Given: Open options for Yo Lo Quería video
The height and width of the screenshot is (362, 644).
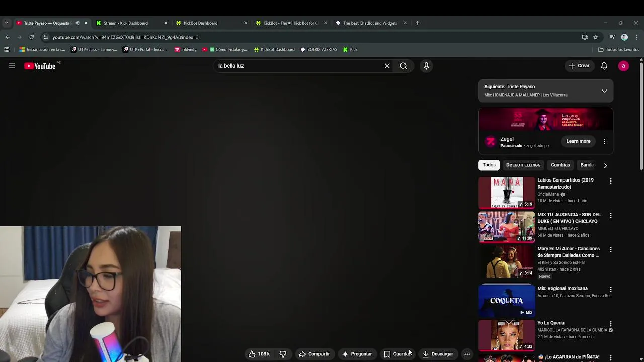Looking at the screenshot, I should click(x=611, y=324).
